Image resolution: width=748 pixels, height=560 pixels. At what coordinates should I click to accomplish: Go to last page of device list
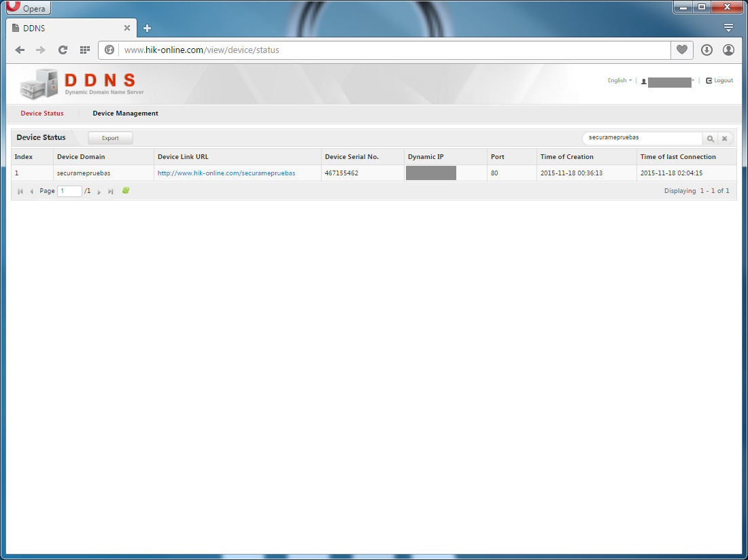click(110, 191)
